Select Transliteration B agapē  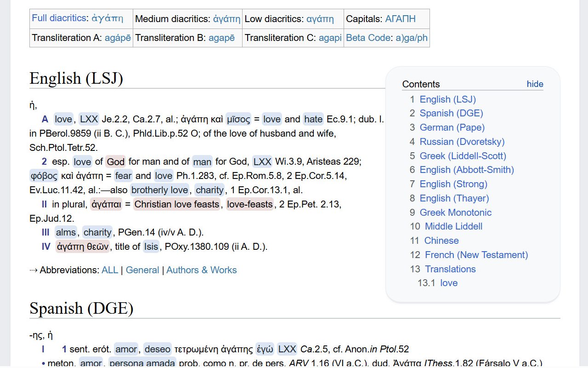222,38
